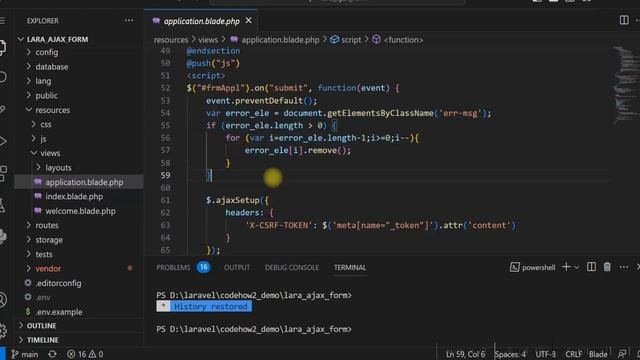Expand the public folder
This screenshot has height=360, width=640.
tap(46, 96)
